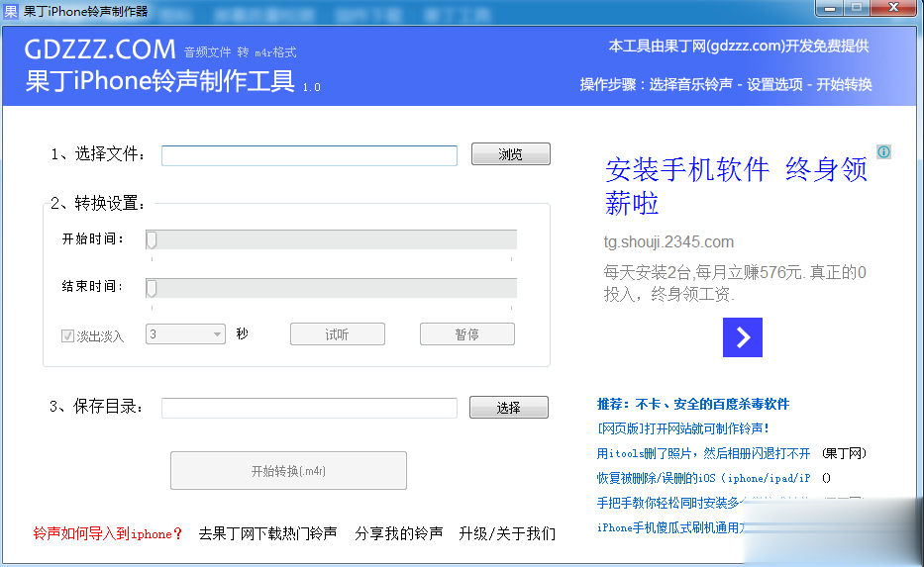Open the 推荐：不卡、安全的百度杀毒软件 link
924x567 pixels.
click(693, 404)
